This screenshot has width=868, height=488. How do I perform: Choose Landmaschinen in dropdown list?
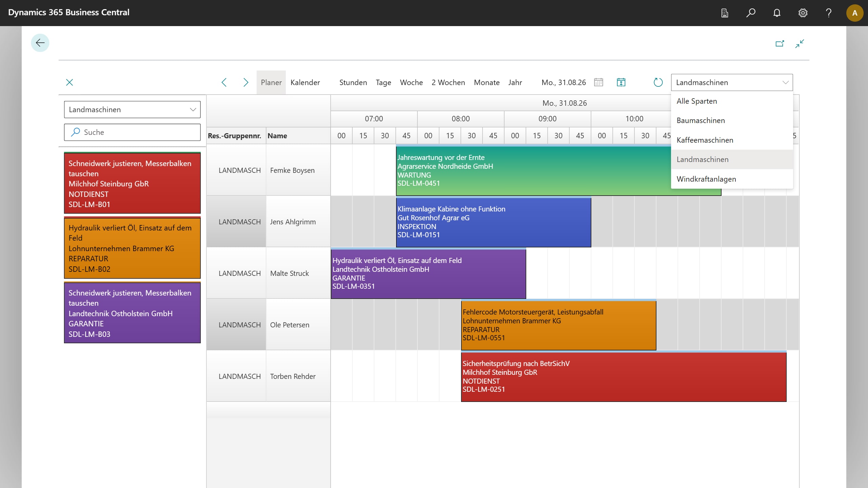click(732, 159)
